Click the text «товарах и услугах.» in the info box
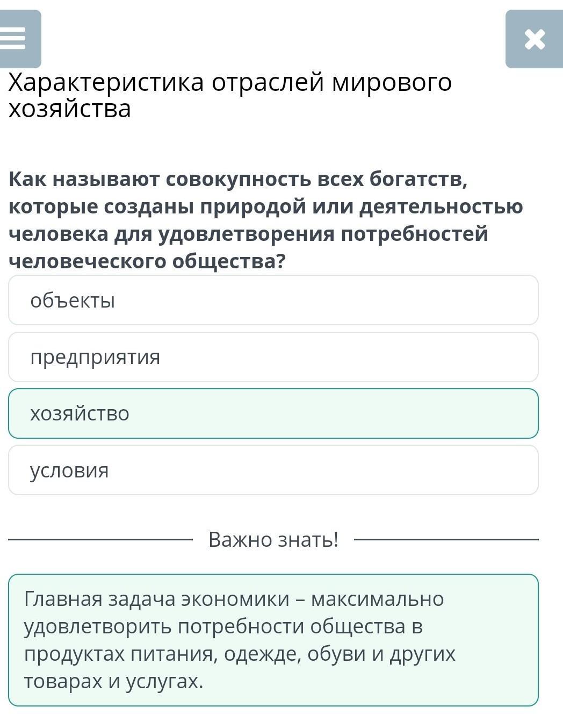Image resolution: width=563 pixels, height=728 pixels. tap(114, 681)
